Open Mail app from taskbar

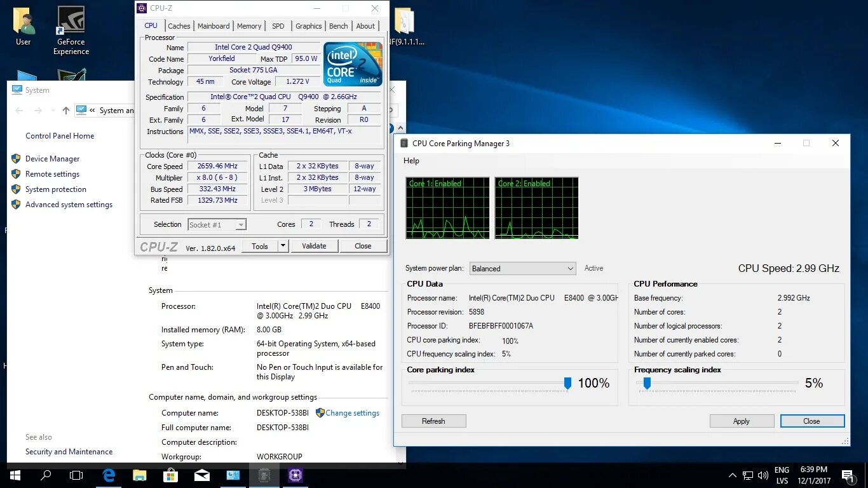point(201,475)
